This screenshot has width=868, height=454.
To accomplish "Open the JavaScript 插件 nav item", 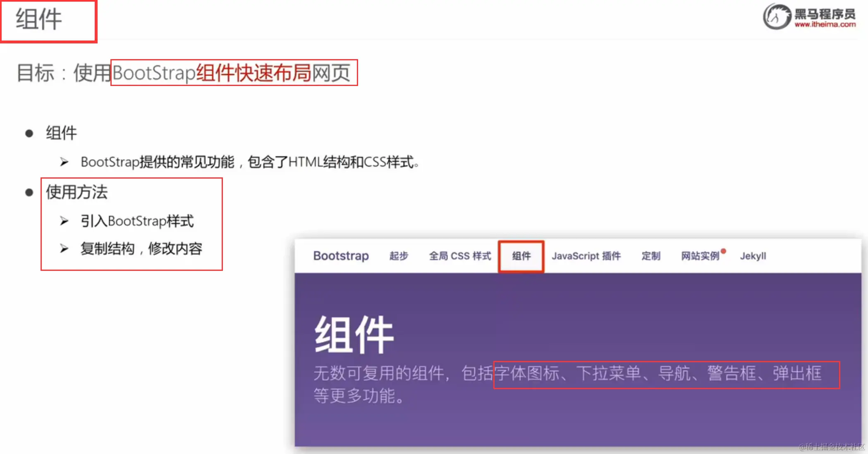I will pos(586,256).
